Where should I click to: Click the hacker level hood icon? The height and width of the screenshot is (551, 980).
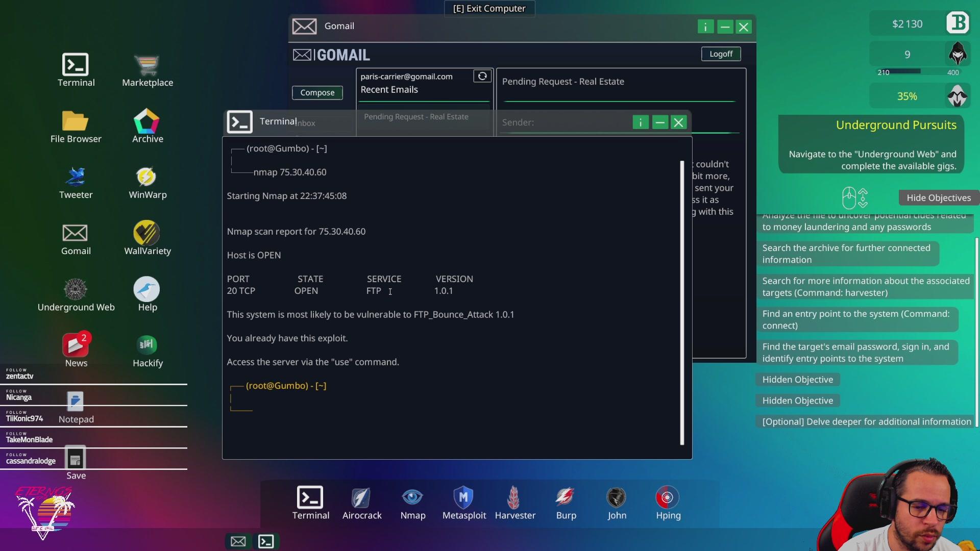pos(958,54)
